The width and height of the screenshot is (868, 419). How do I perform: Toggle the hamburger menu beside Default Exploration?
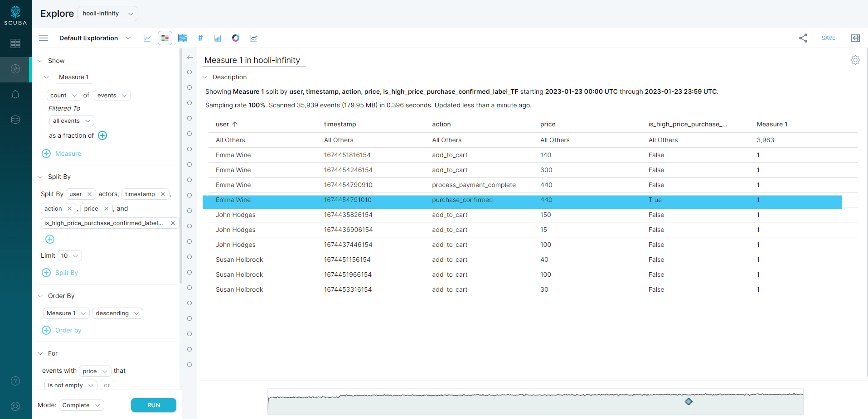tap(44, 38)
